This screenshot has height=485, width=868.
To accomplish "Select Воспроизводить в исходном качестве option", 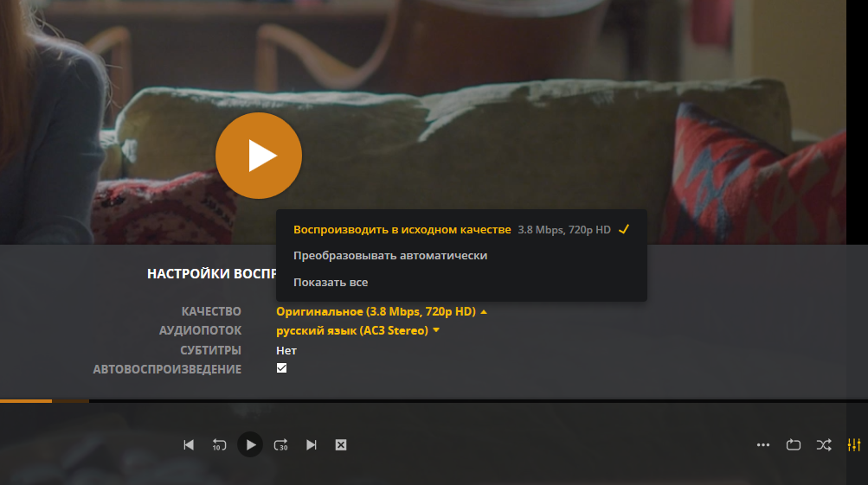I will [402, 230].
